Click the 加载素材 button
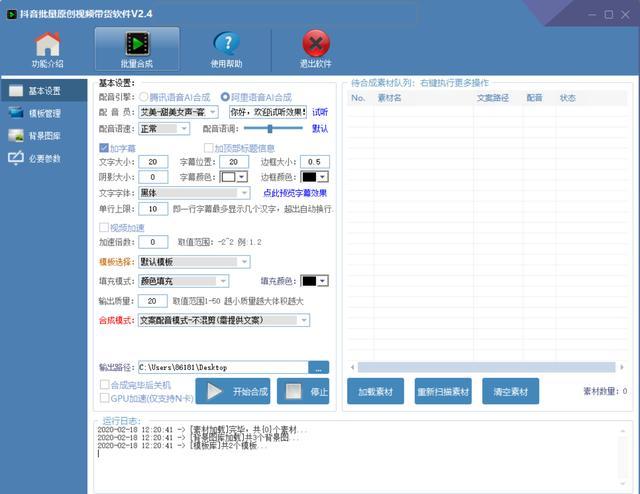640x494 pixels. [x=376, y=392]
